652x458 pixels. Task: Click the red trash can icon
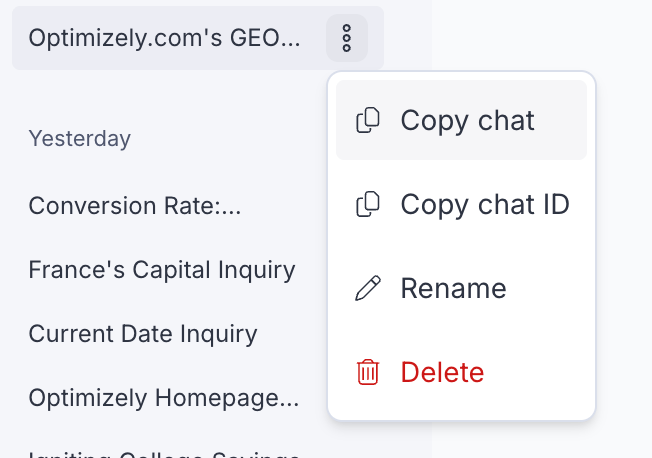click(368, 372)
